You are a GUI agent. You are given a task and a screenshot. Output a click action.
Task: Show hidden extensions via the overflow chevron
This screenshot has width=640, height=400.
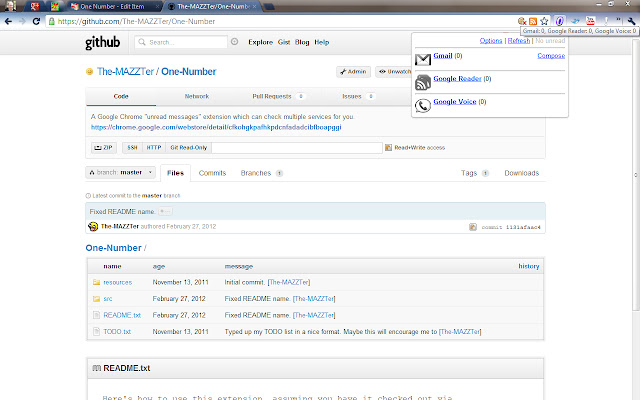point(618,20)
